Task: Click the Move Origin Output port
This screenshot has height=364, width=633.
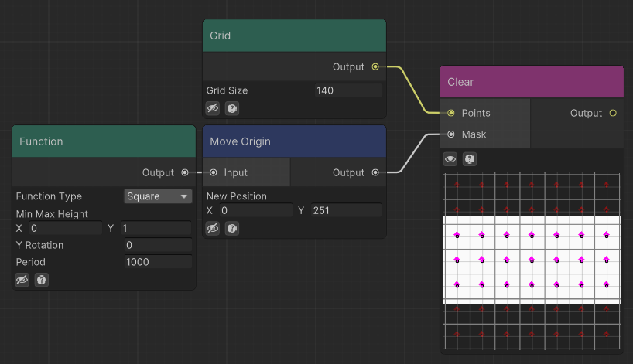Action: (375, 172)
